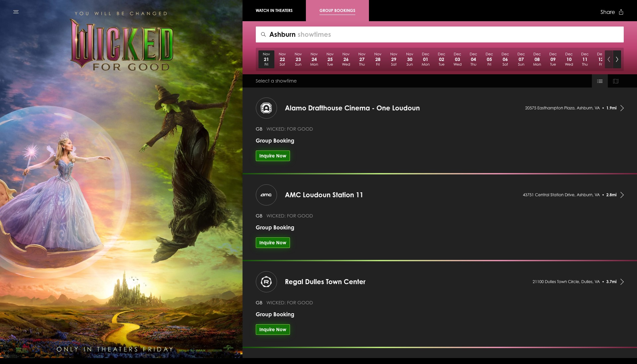The image size is (637, 364).
Task: Click Regal theater logo icon
Action: pos(266,282)
